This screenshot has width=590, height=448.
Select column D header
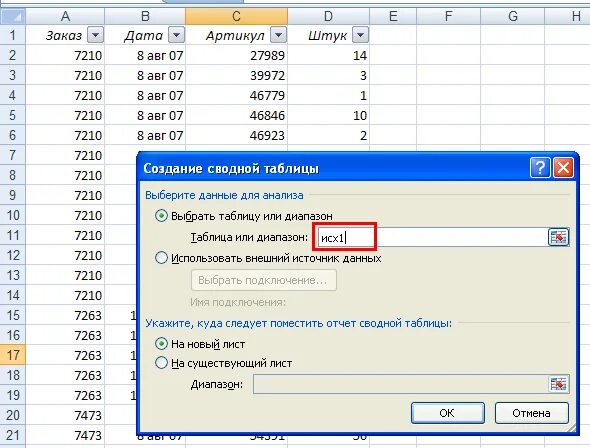[x=328, y=17]
